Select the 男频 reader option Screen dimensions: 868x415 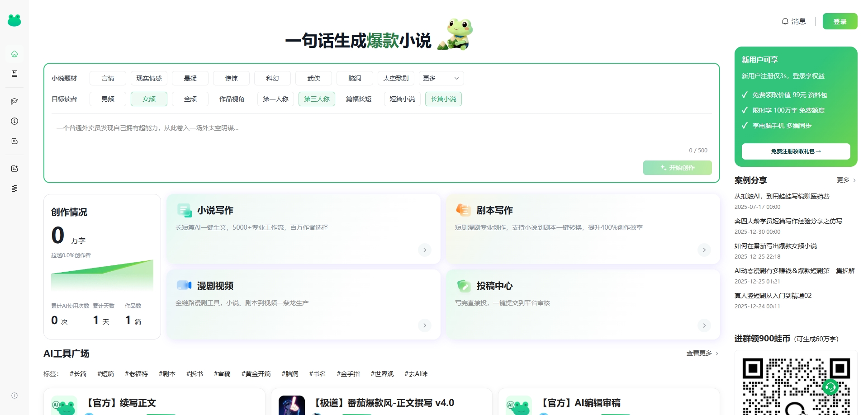point(108,99)
